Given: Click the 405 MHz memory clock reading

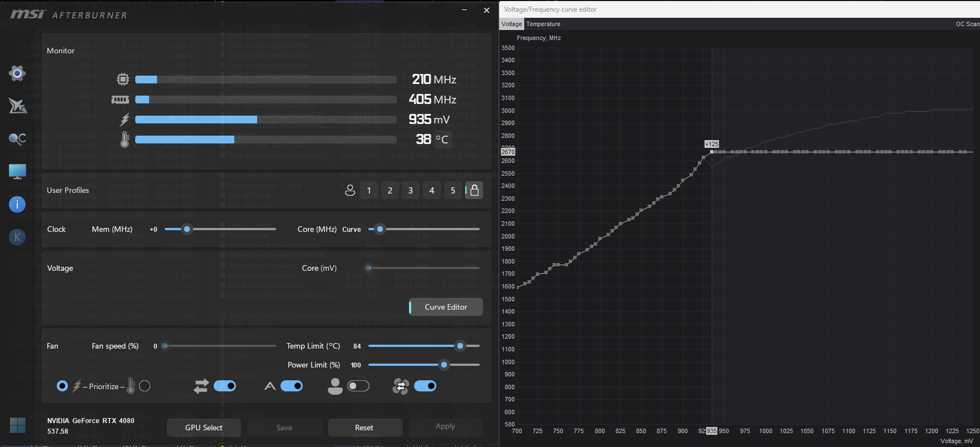Looking at the screenshot, I should click(432, 100).
